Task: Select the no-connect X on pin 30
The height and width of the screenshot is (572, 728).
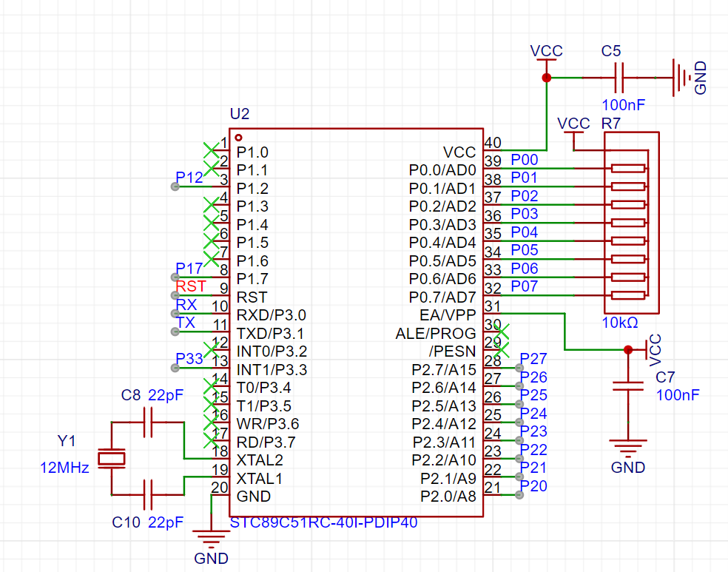Action: (x=502, y=332)
